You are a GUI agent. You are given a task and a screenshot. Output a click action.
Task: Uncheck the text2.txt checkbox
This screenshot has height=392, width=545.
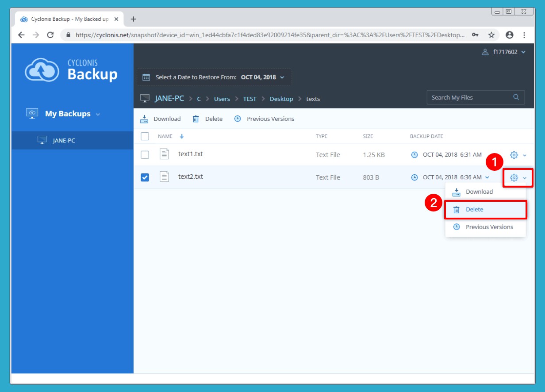pos(145,177)
